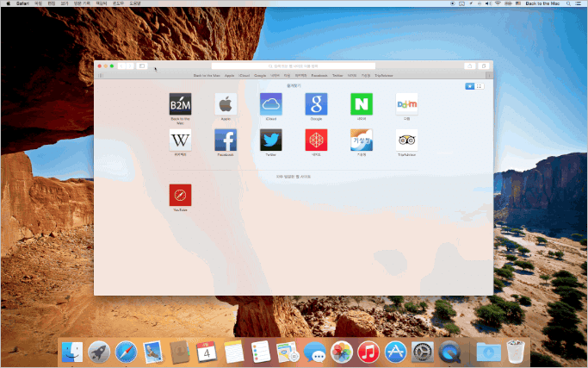
Task: Open Calendar in the Dock
Action: pos(207,352)
